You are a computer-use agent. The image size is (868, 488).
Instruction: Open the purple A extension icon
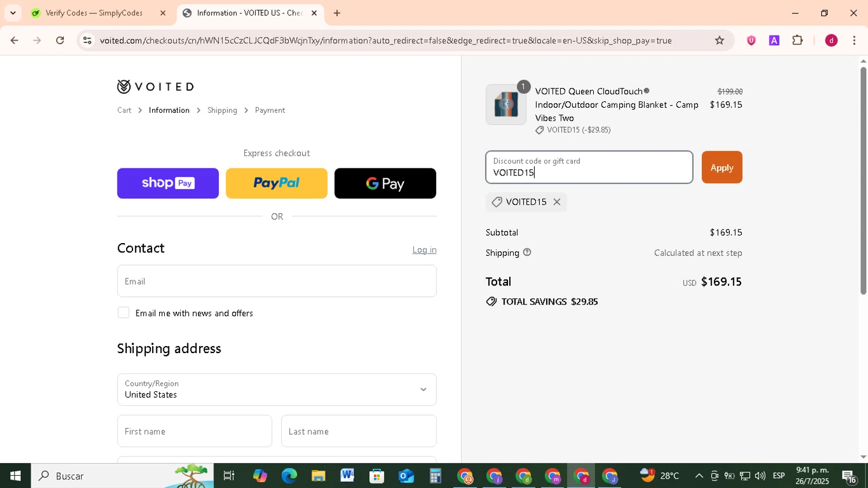pyautogui.click(x=774, y=41)
